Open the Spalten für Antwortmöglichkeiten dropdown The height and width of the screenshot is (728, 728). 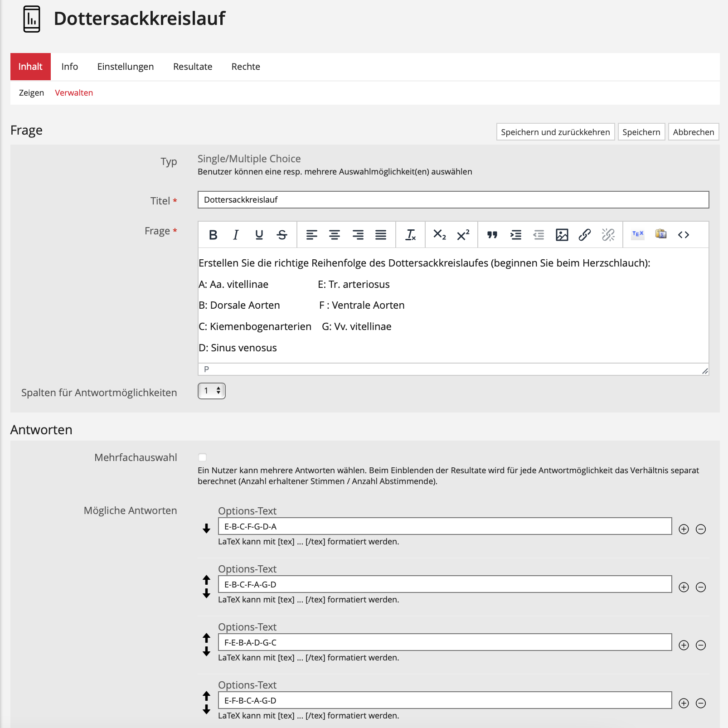click(212, 391)
